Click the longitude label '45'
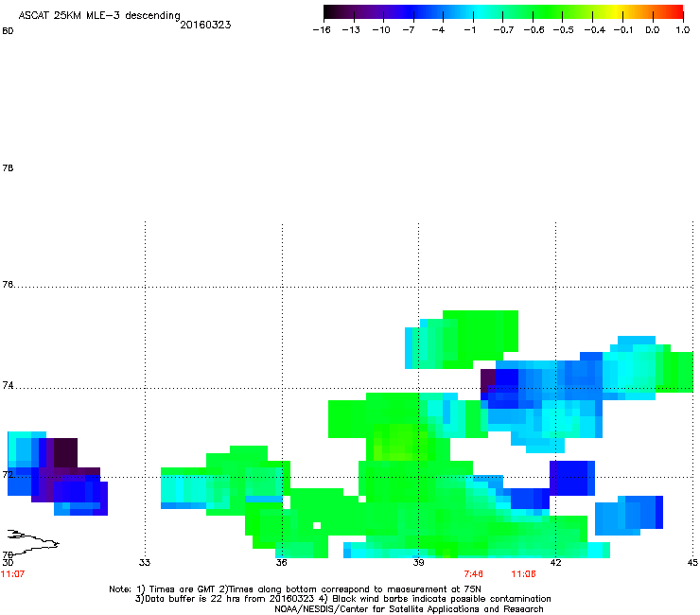This screenshot has width=700, height=615. [x=692, y=562]
